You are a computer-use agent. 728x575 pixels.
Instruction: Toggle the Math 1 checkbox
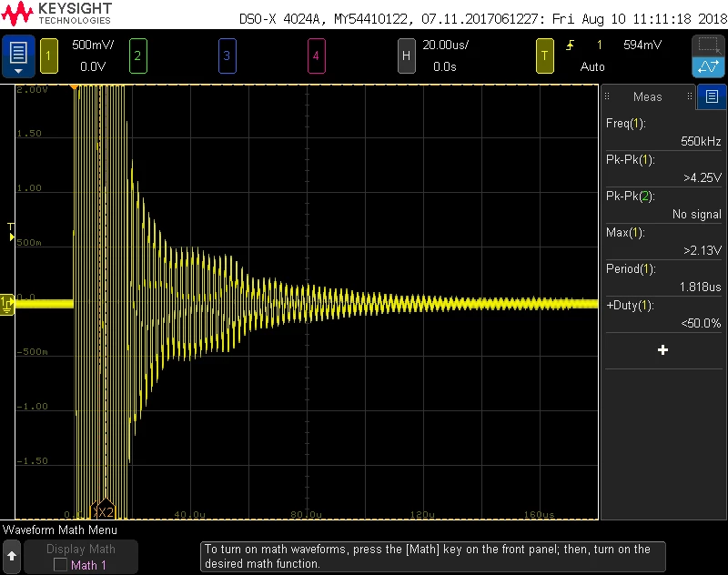pyautogui.click(x=60, y=565)
